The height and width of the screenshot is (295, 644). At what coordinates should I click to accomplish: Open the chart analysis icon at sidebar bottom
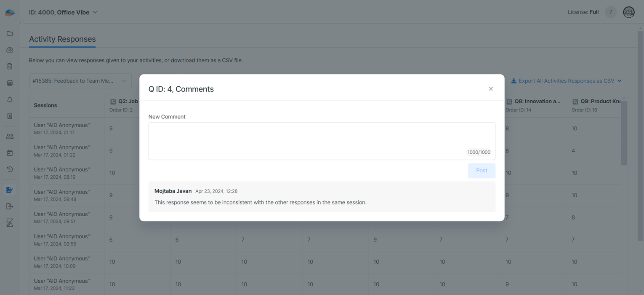(x=10, y=223)
